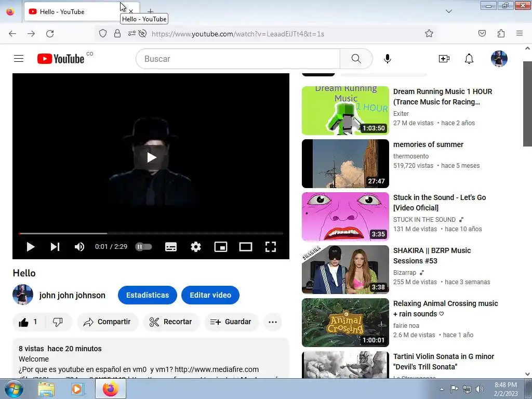This screenshot has width=532, height=399.
Task: Go forward in browser history
Action: [x=31, y=34]
